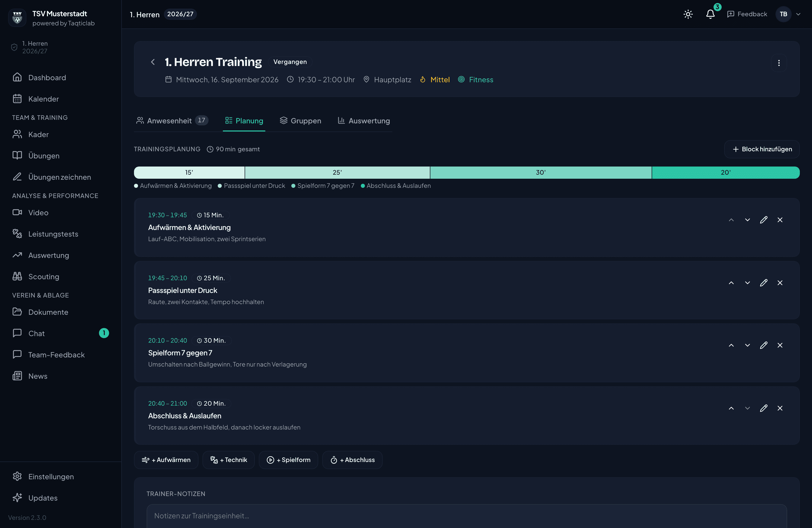Delete the Abschluss & Auslaufen block

(x=780, y=408)
